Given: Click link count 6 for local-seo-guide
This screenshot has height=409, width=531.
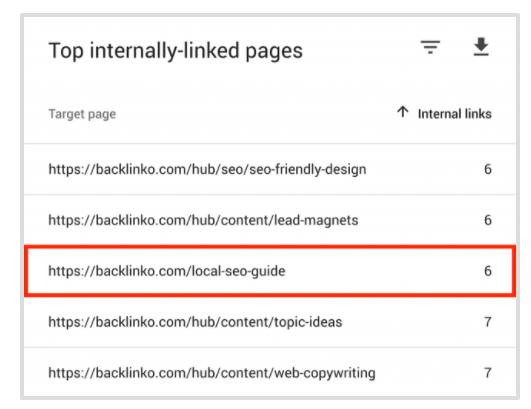Looking at the screenshot, I should click(x=488, y=271).
